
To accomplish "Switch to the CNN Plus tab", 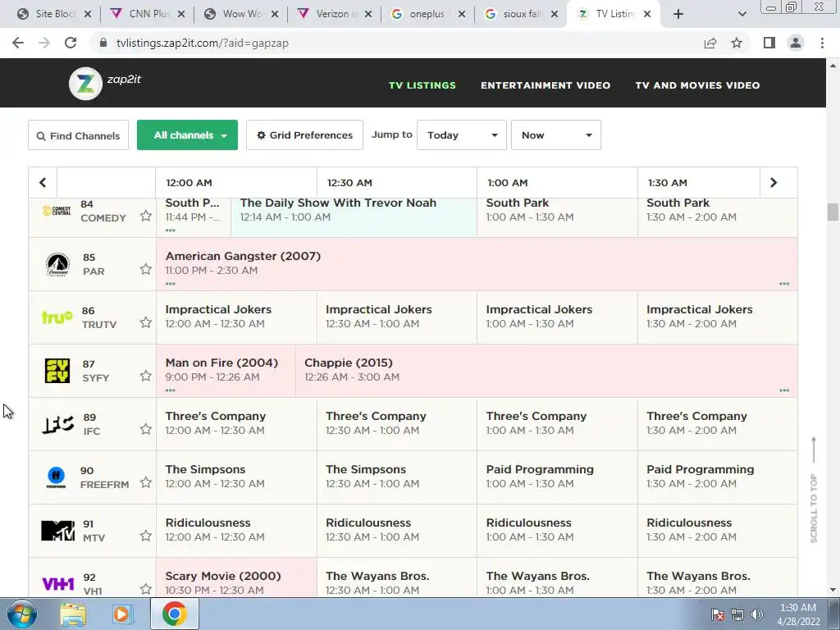I will 148,14.
